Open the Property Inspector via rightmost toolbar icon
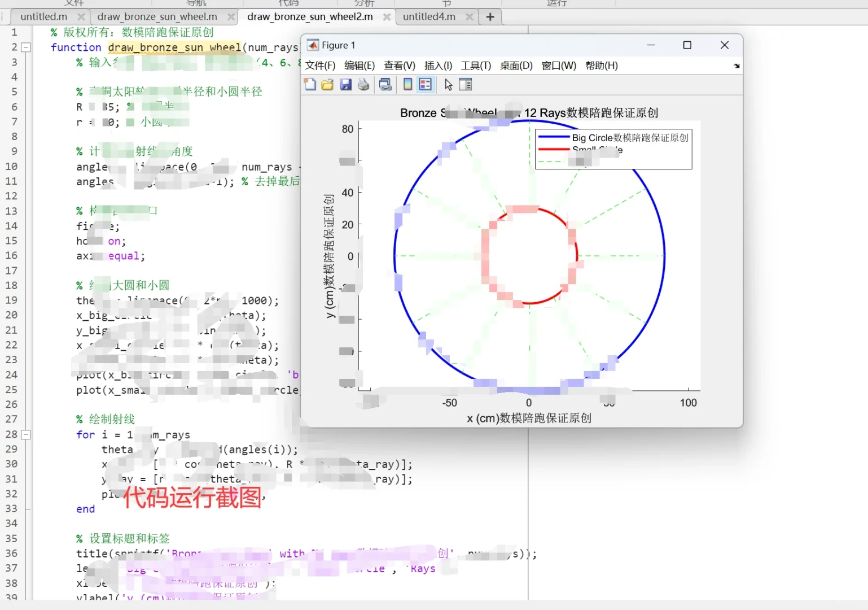Viewport: 868px width, 610px height. pyautogui.click(x=466, y=84)
